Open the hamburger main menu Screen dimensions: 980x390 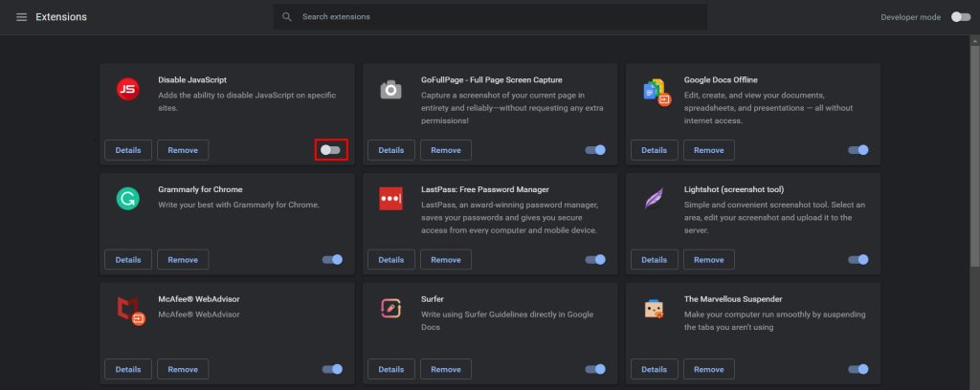point(21,17)
